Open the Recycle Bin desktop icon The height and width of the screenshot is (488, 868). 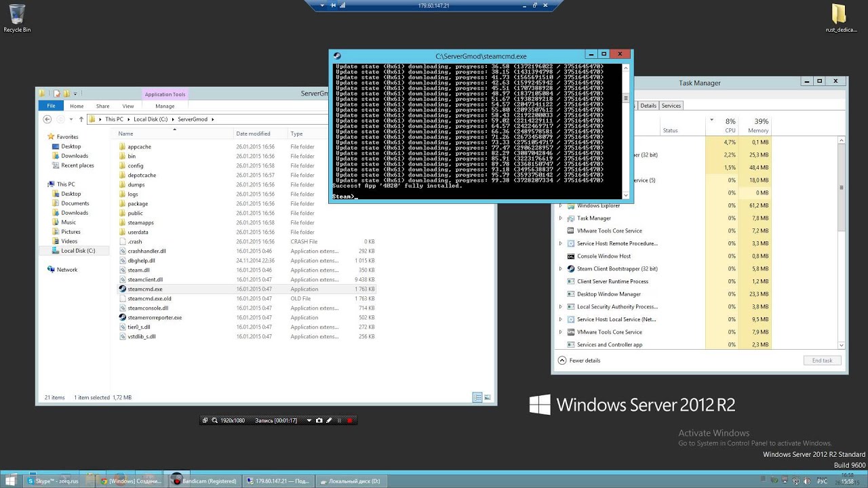coord(17,18)
